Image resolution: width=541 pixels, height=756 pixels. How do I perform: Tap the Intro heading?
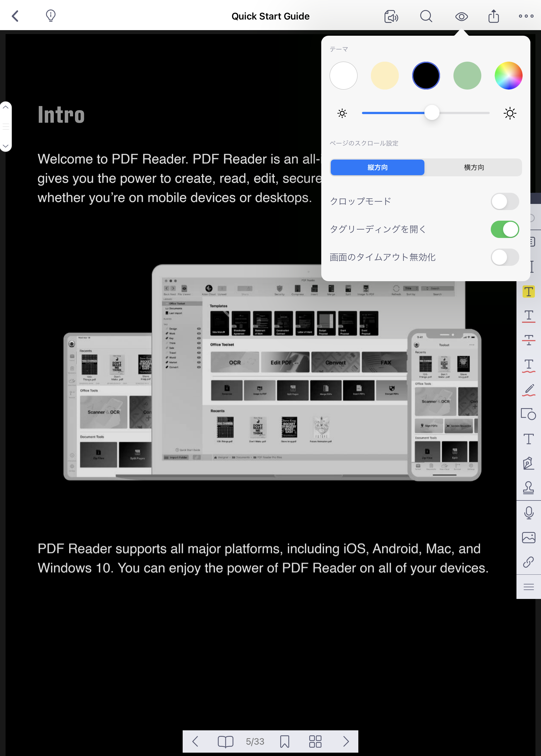61,115
